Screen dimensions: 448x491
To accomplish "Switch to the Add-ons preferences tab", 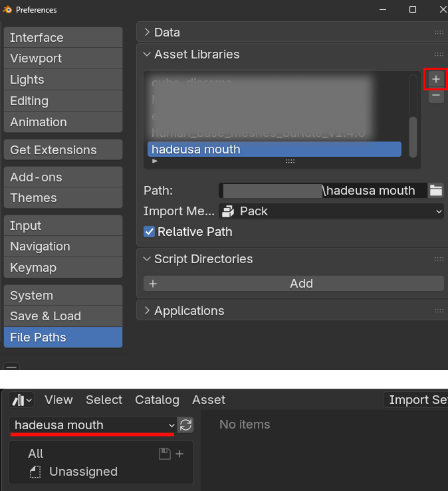I will (62, 177).
